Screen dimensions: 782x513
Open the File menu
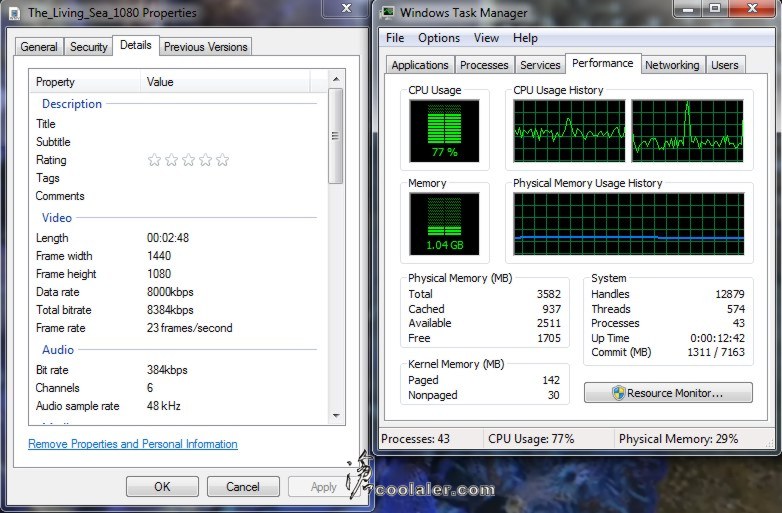tap(395, 38)
